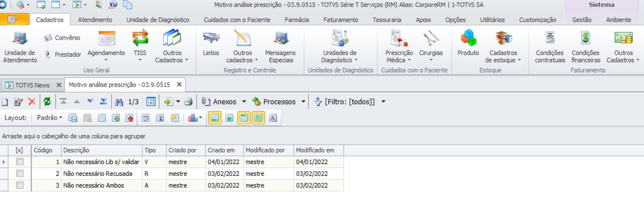Screen dimensions: 644x201
Task: Switch to Tesouraria ribbon tab
Action: [x=387, y=20]
